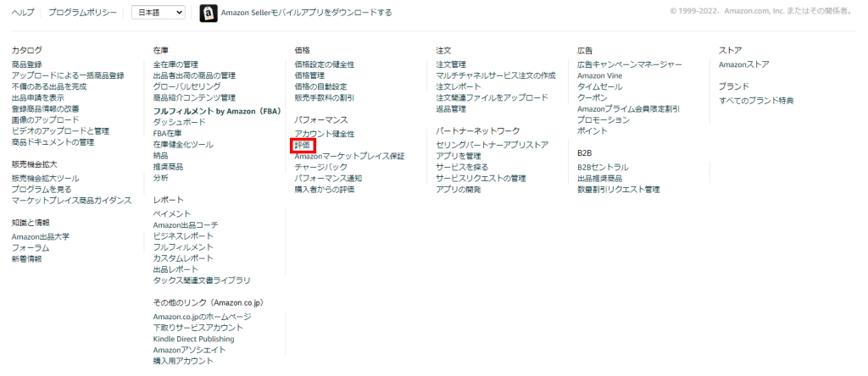Click the Amazon Seller app icon

pyautogui.click(x=209, y=13)
